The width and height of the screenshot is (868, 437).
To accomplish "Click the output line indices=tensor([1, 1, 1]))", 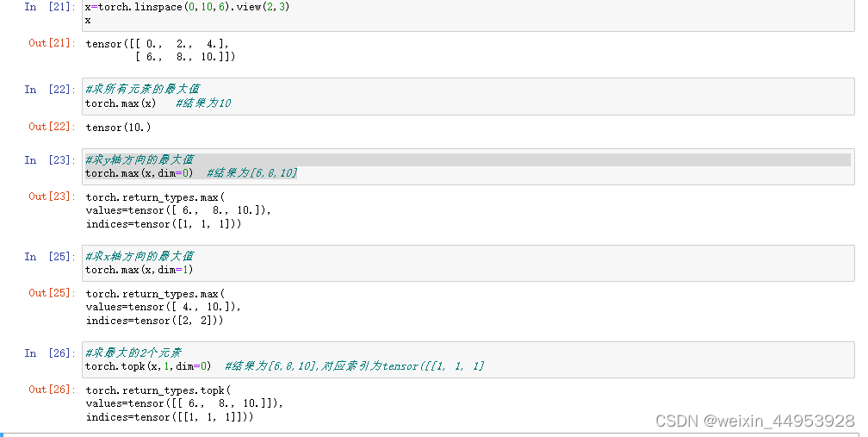I will tap(164, 224).
